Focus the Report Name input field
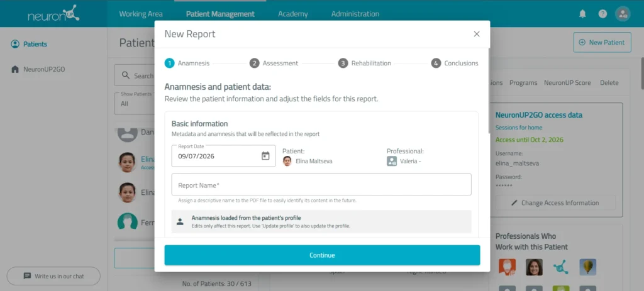The height and width of the screenshot is (291, 644). point(321,185)
